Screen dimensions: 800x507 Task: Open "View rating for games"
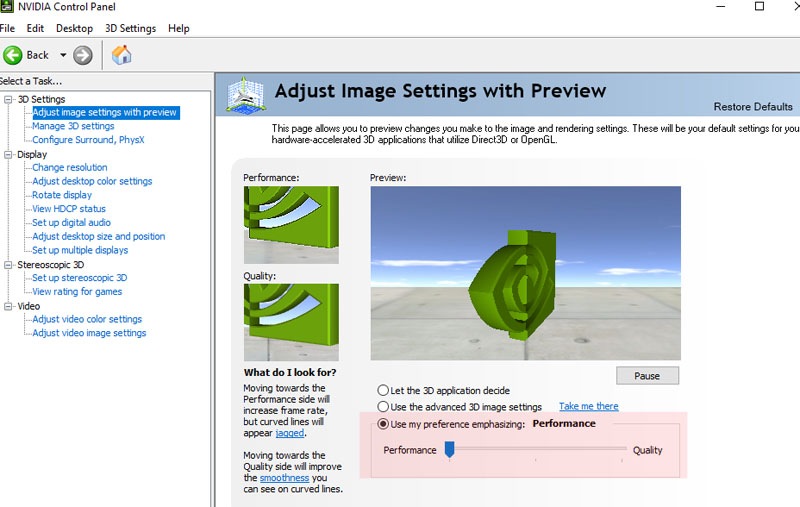click(77, 291)
